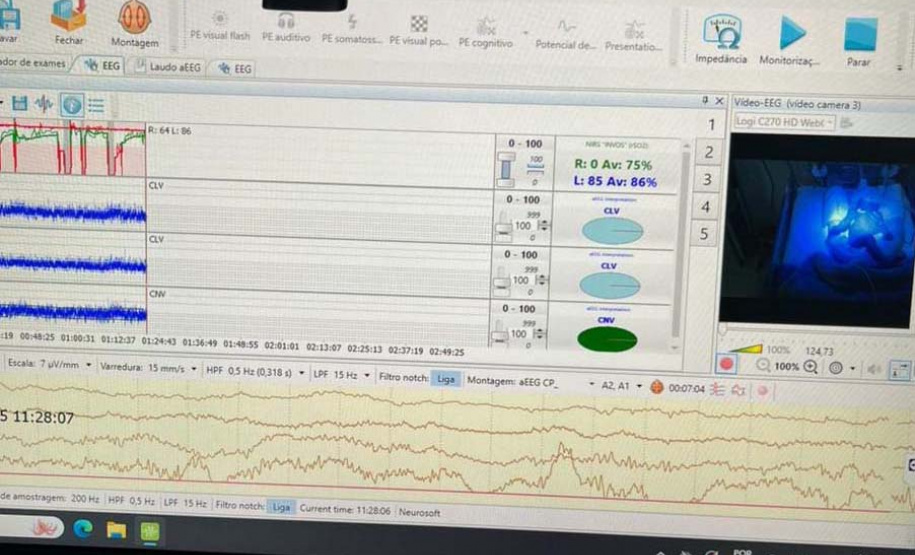Click the trend panel vertical scrollbar
Viewport: 915px width, 555px height.
coord(680,245)
